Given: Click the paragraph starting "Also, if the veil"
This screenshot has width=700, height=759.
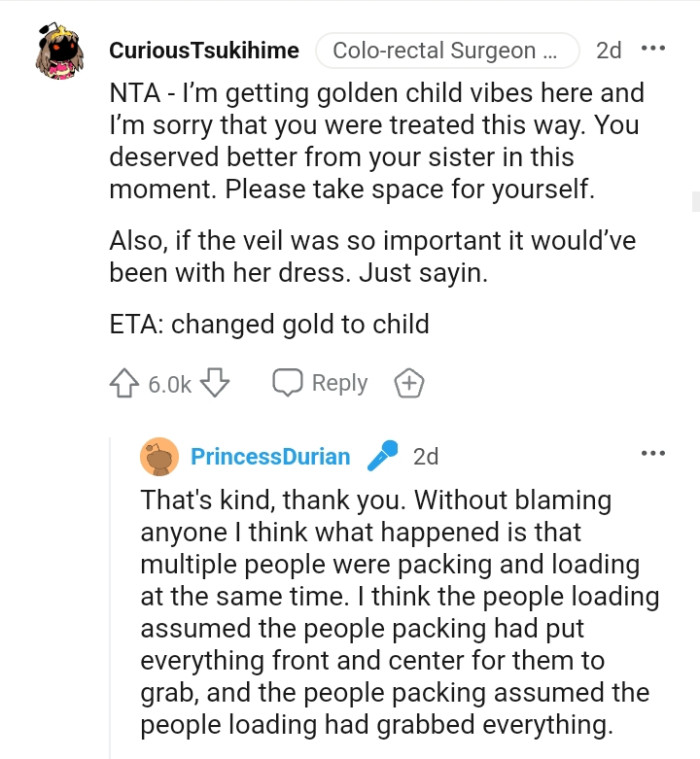Looking at the screenshot, I should (372, 257).
